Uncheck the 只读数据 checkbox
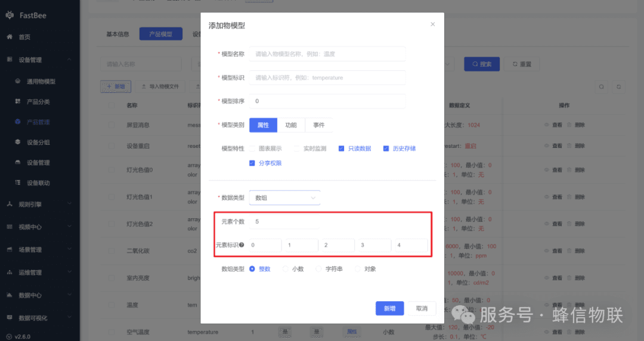The height and width of the screenshot is (341, 644). (341, 148)
